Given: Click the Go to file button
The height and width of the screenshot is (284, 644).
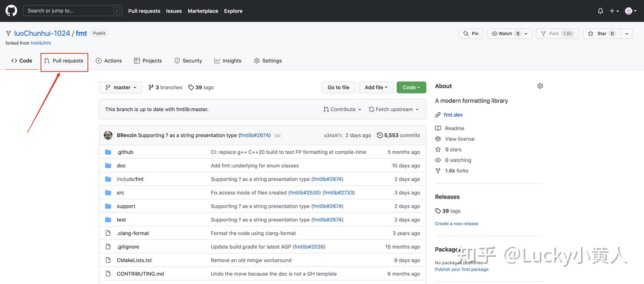Looking at the screenshot, I should point(339,87).
